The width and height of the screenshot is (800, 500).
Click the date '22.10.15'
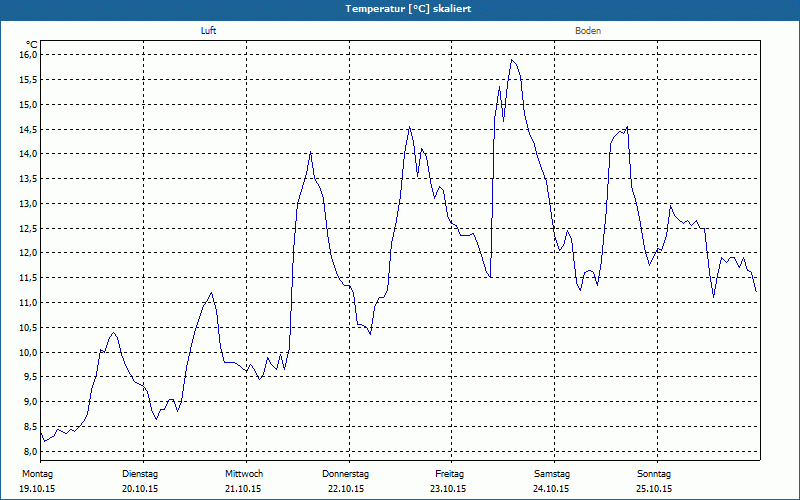coord(346,489)
